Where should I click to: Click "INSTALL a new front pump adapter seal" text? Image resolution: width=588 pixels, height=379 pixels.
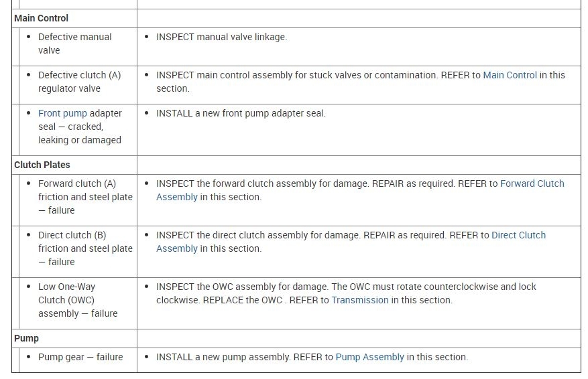coord(241,113)
